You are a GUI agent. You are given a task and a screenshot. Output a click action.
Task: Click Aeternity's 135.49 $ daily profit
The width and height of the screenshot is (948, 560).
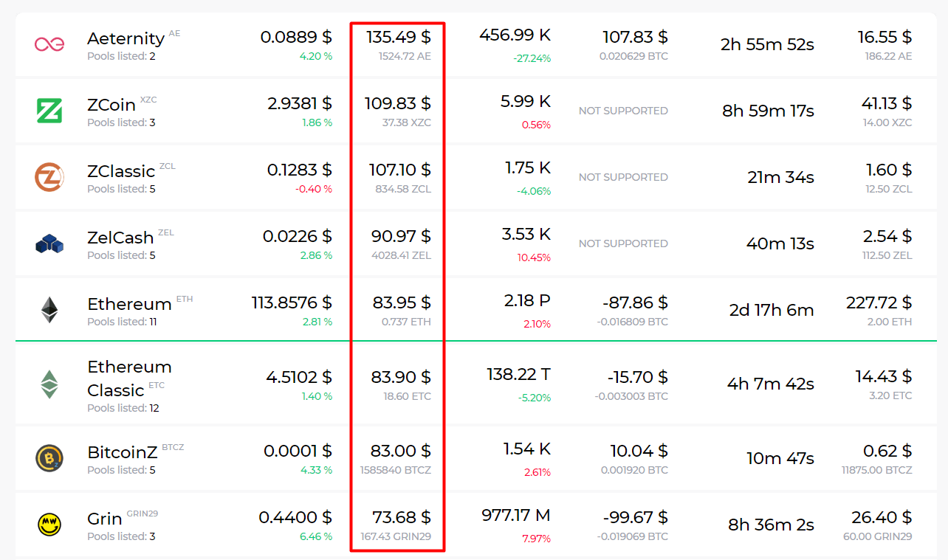399,37
